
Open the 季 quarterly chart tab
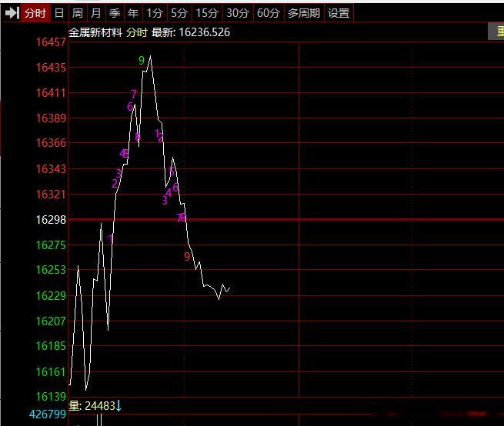(x=115, y=13)
